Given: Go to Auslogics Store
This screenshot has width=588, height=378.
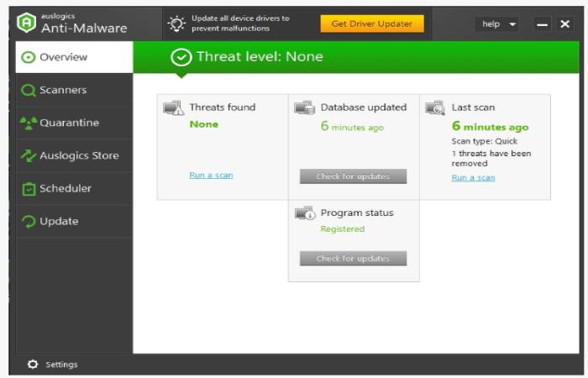Looking at the screenshot, I should (x=74, y=155).
